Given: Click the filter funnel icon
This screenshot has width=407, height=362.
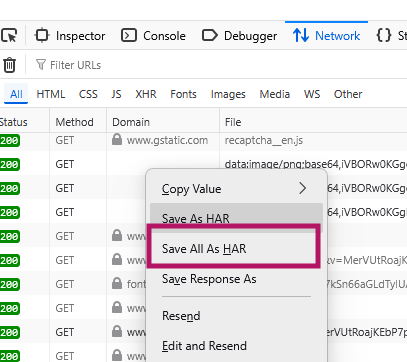Looking at the screenshot, I should (x=41, y=65).
